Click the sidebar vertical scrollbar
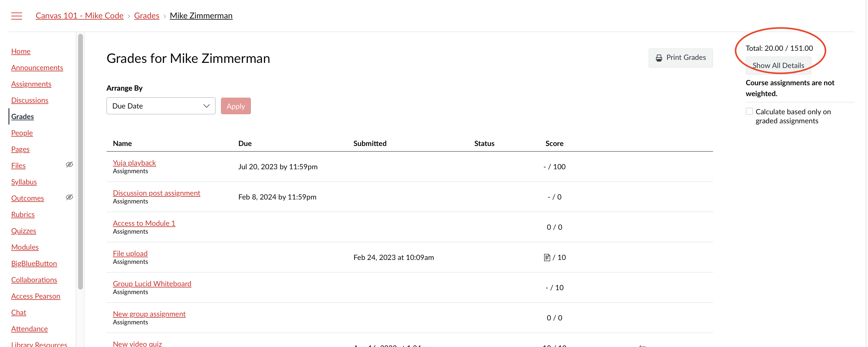Screen dimensions: 868x347 (x=80, y=161)
